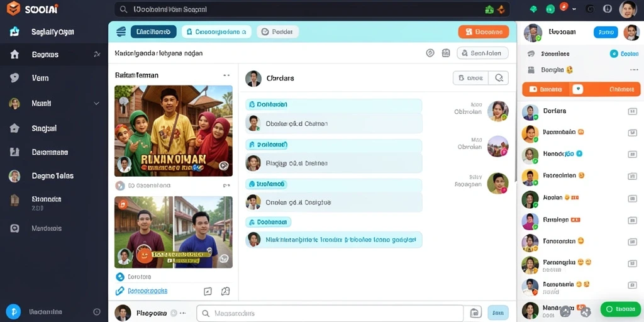Click the chat bubble icon in left sidebar
This screenshot has height=322, width=644.
tap(14, 77)
